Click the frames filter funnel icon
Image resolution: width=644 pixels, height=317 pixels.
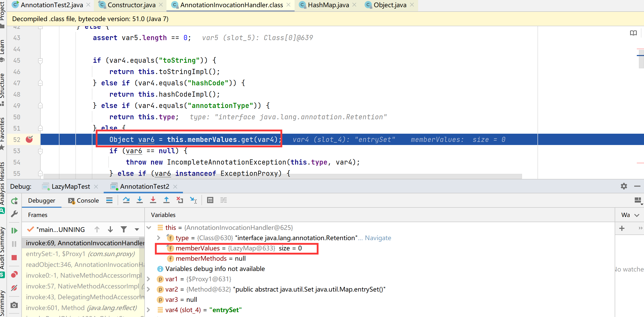click(124, 229)
